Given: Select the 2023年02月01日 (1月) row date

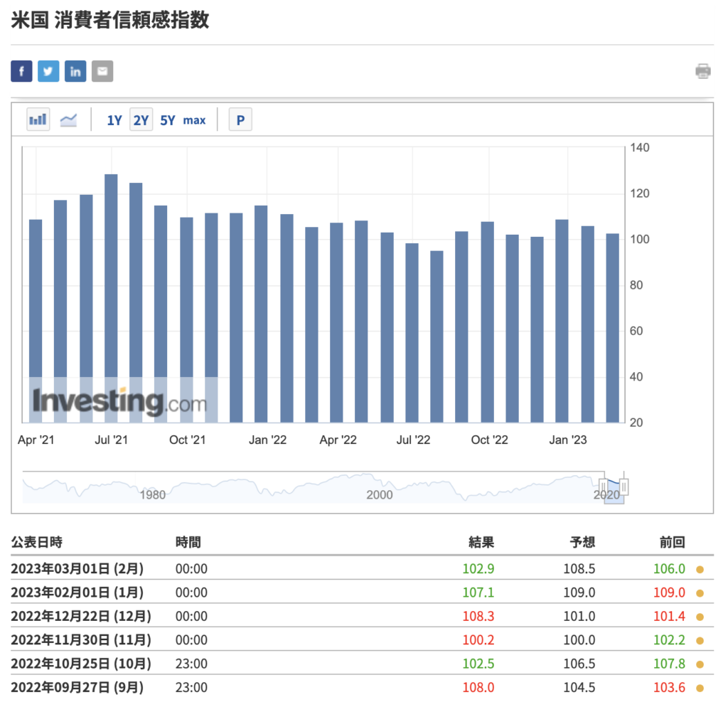Looking at the screenshot, I should tap(77, 593).
